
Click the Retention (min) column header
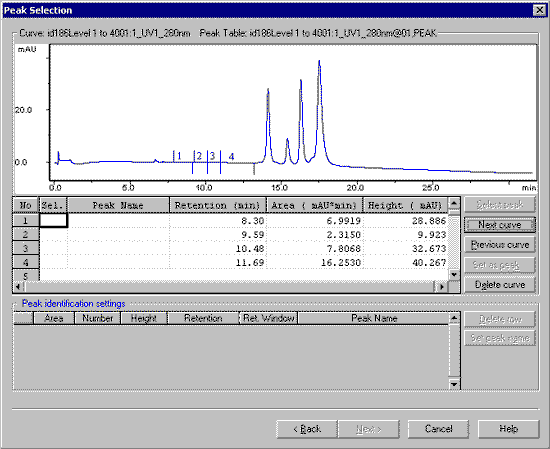(x=217, y=205)
